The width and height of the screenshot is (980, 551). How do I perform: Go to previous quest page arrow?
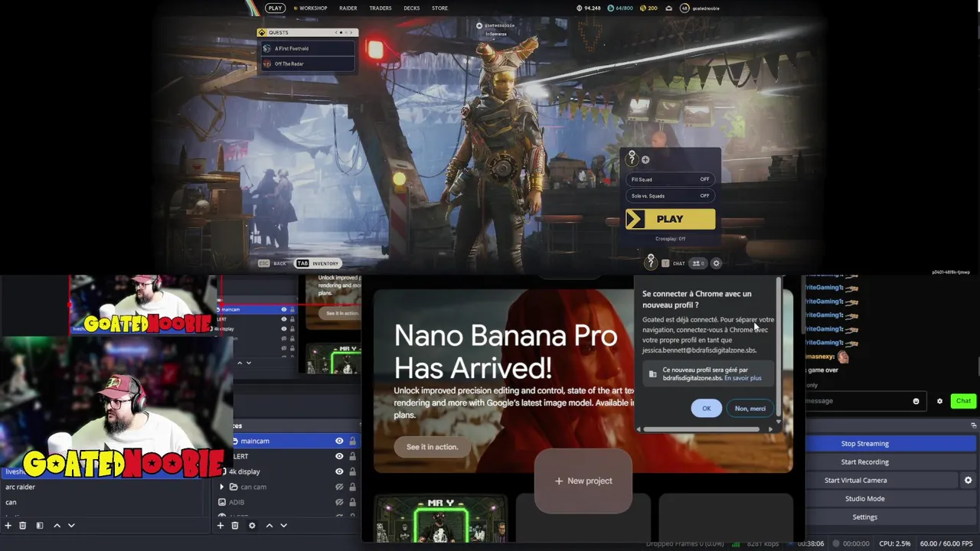pyautogui.click(x=338, y=33)
